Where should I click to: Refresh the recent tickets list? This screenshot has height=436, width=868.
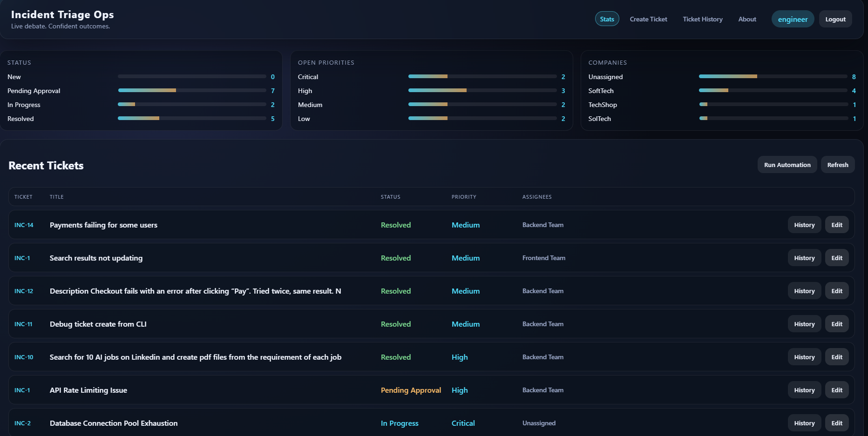[x=837, y=165]
